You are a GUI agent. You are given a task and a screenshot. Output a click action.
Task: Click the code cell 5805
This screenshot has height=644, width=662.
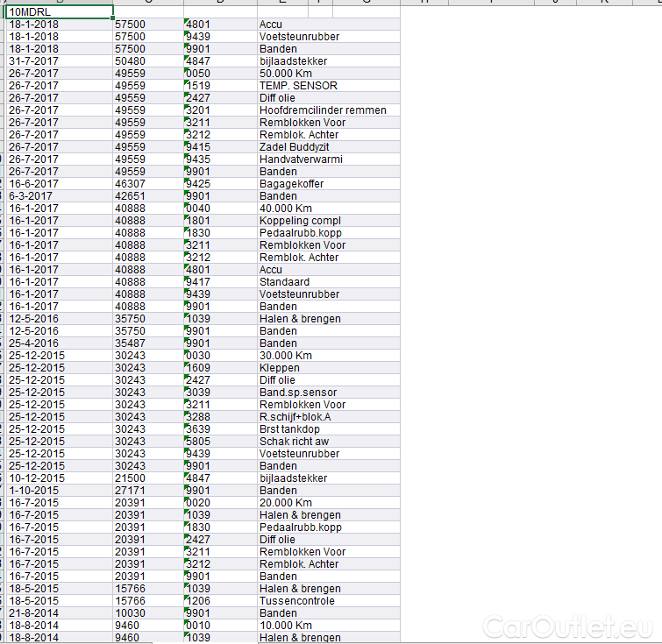198,442
